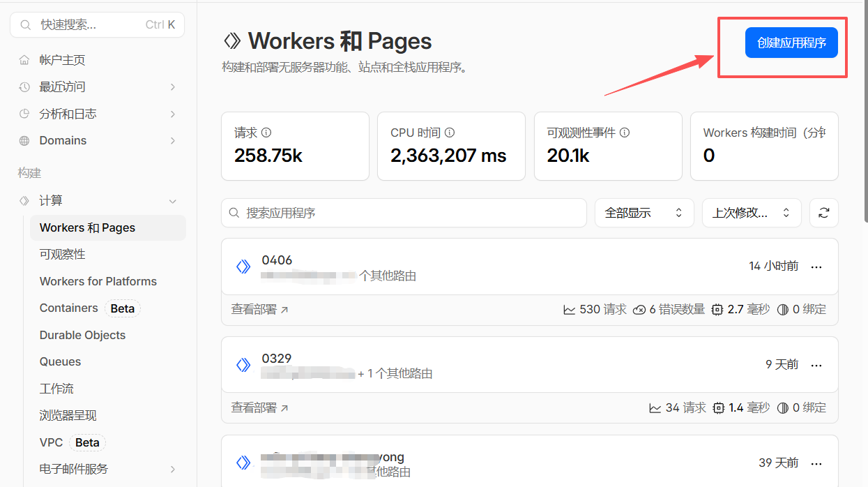Click the Workers 构建时间 card
The image size is (868, 487).
pyautogui.click(x=764, y=146)
